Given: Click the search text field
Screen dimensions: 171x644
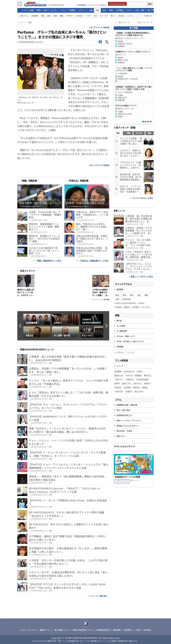Looking at the screenshot, I should pos(137,4).
